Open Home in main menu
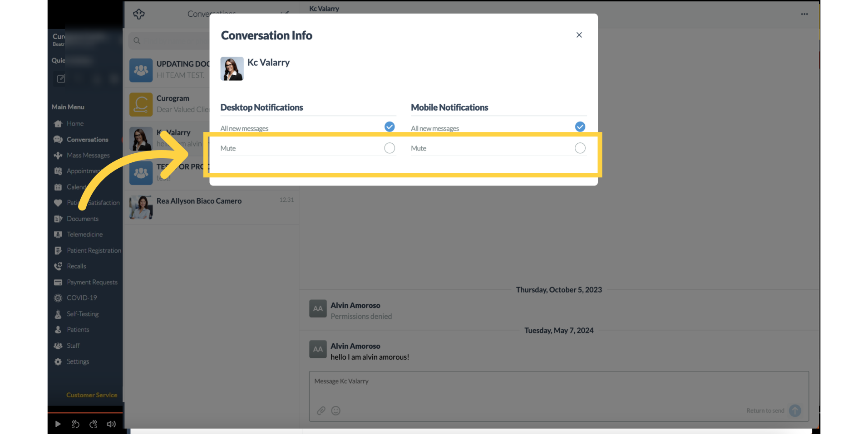The height and width of the screenshot is (434, 868). [75, 123]
